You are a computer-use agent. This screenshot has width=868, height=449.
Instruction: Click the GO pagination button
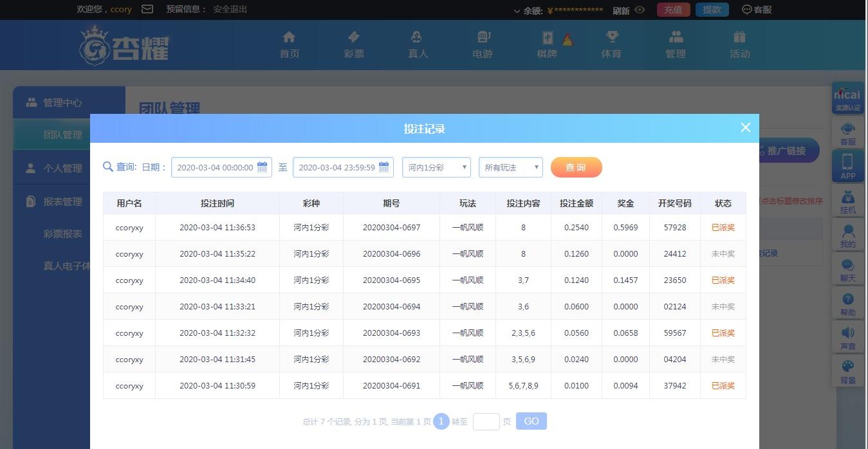[531, 421]
